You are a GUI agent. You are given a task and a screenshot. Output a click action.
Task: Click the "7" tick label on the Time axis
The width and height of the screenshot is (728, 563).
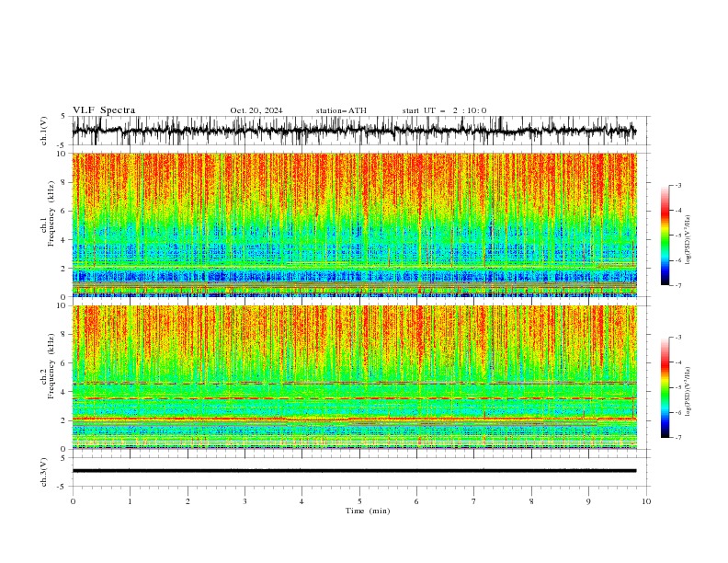[x=474, y=501]
